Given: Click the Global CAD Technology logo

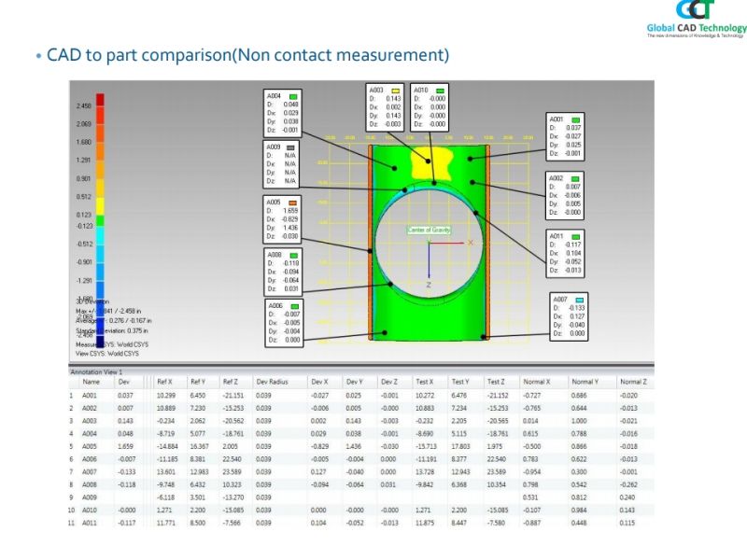Looking at the screenshot, I should (x=697, y=19).
